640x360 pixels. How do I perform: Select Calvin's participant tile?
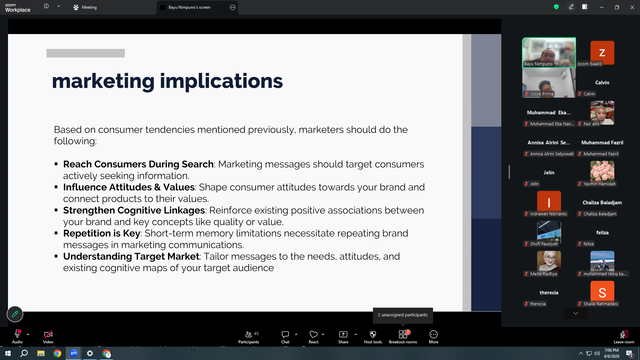[x=602, y=83]
